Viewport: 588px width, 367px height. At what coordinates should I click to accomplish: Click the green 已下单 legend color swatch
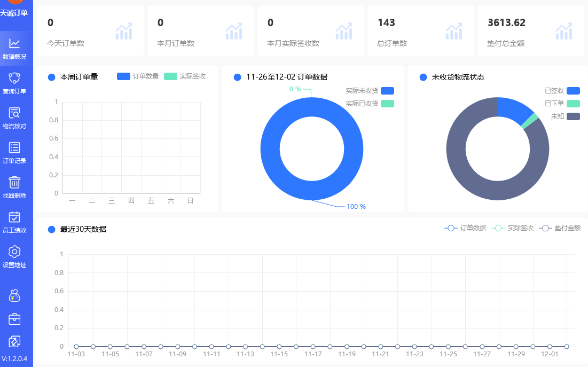click(x=573, y=104)
